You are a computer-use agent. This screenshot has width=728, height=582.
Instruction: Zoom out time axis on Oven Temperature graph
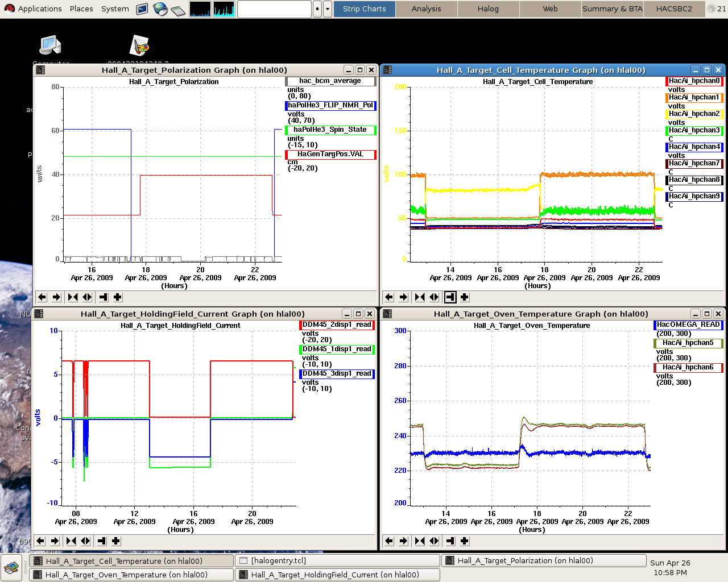(x=434, y=541)
